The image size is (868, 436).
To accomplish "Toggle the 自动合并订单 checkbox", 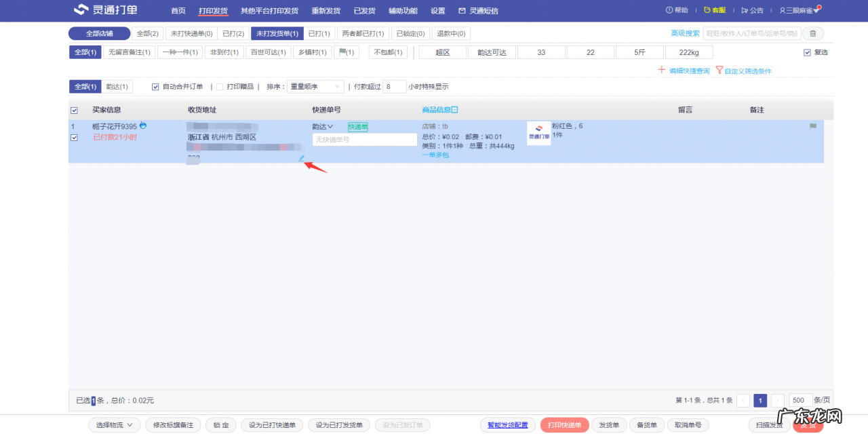I will [155, 86].
